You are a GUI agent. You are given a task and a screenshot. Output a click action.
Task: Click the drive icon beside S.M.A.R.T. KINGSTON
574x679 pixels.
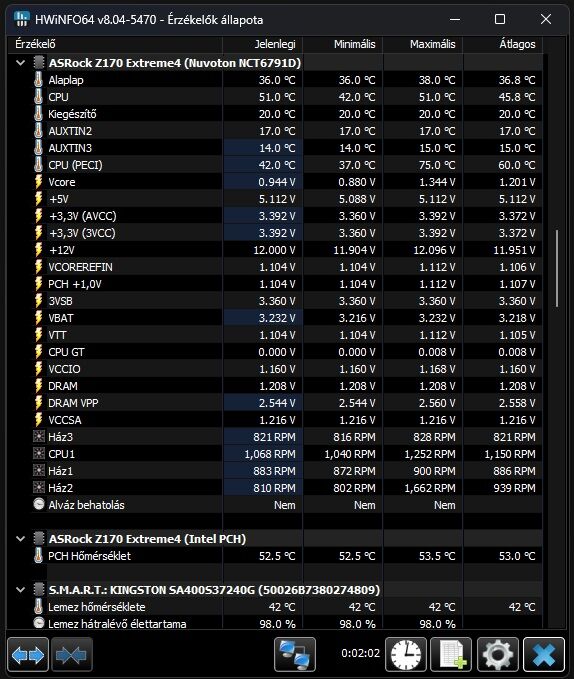(x=39, y=590)
